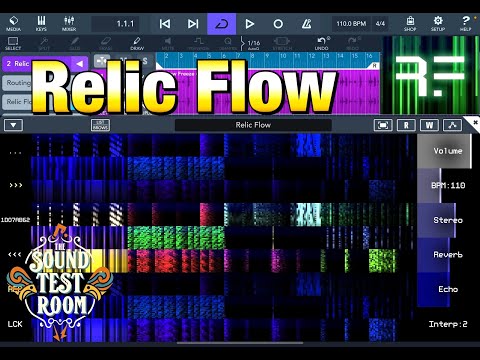Click the list/knobs view button
The image size is (480, 360).
point(100,125)
